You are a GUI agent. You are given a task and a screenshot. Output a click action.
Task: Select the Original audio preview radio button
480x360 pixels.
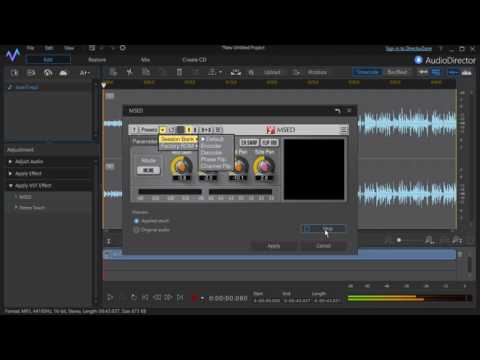(x=136, y=230)
